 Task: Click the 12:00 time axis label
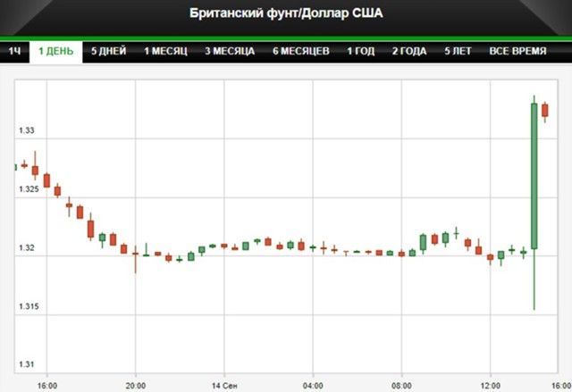(x=491, y=386)
